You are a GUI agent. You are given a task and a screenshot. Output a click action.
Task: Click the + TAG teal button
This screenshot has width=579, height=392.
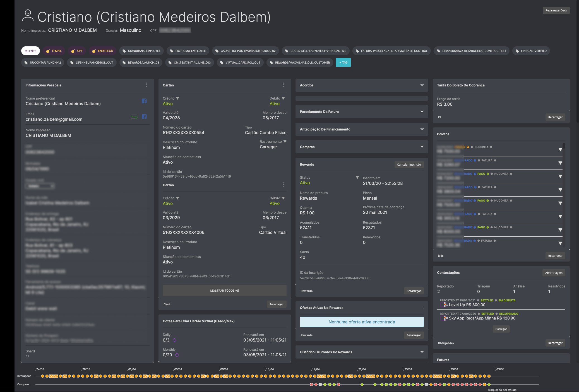(343, 63)
